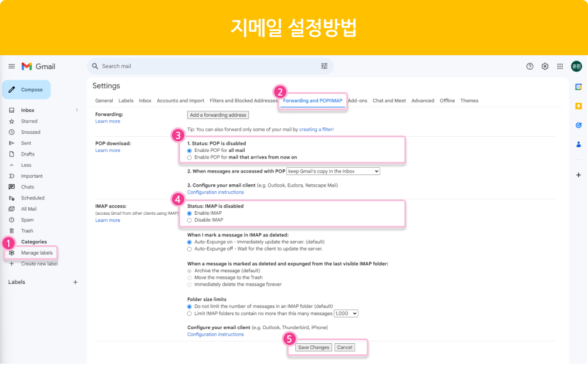Click the Trash bin icon
Image resolution: width=588 pixels, height=369 pixels.
pos(12,231)
